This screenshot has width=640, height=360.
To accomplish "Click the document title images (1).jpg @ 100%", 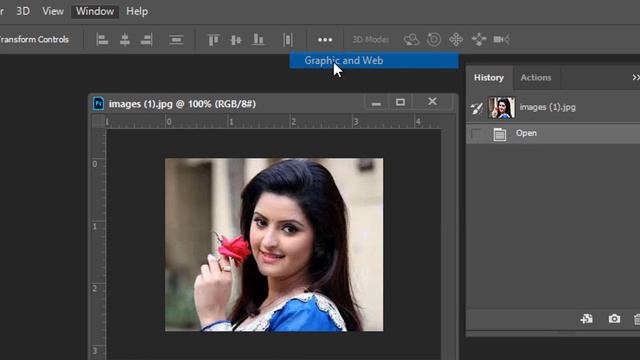I will point(182,104).
